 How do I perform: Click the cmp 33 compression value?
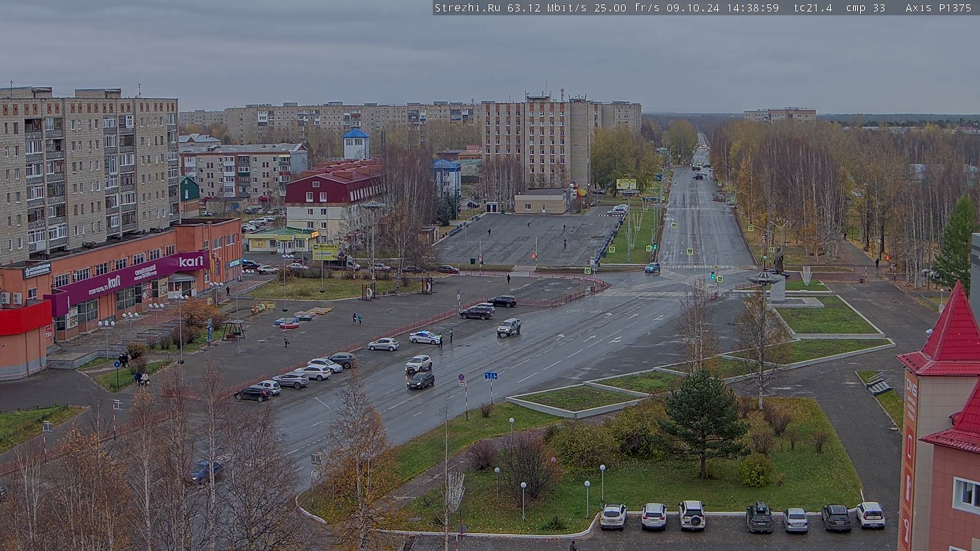pos(865,8)
